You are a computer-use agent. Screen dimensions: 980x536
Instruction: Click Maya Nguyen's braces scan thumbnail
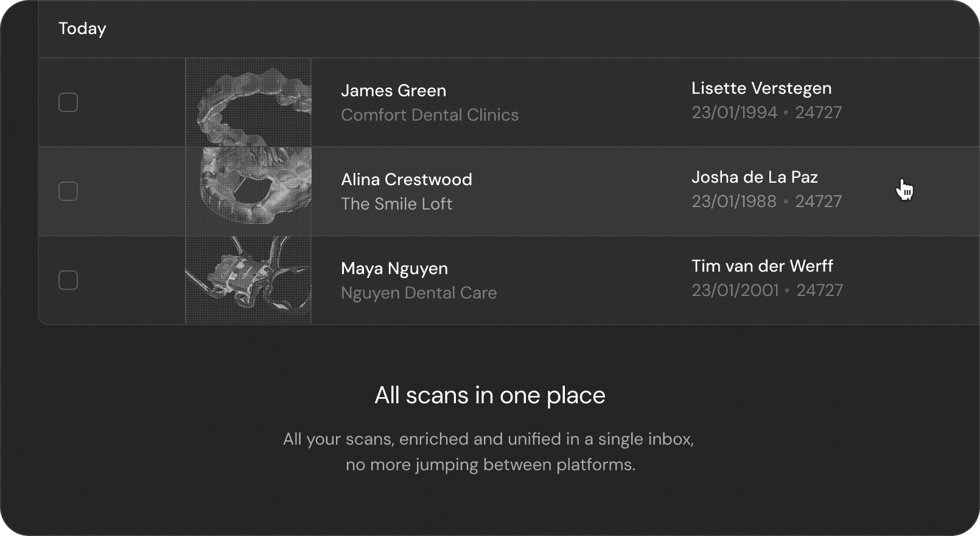point(248,280)
